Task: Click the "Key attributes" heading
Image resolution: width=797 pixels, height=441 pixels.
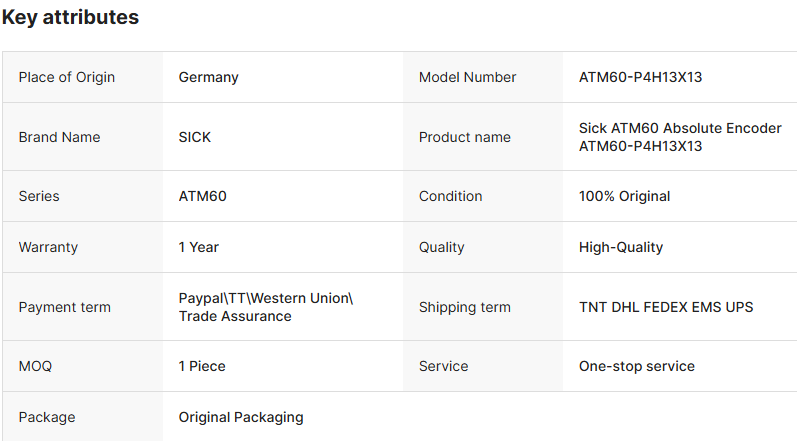Action: click(71, 18)
